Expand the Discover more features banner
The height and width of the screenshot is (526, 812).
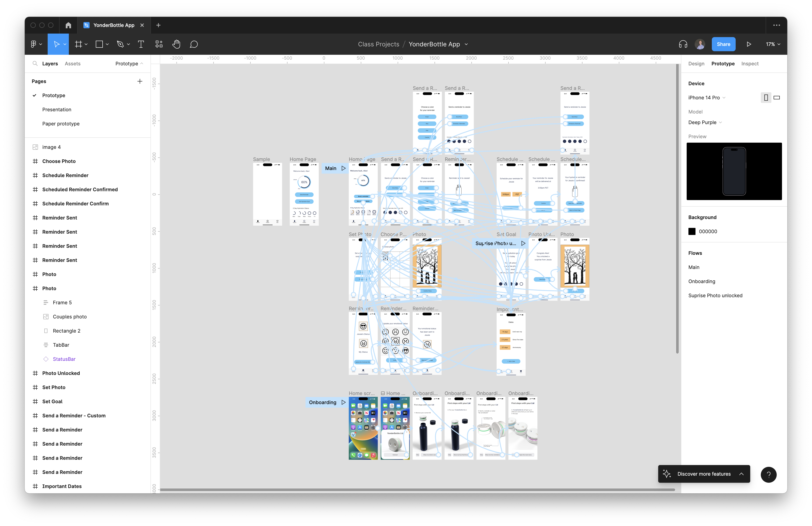(741, 474)
